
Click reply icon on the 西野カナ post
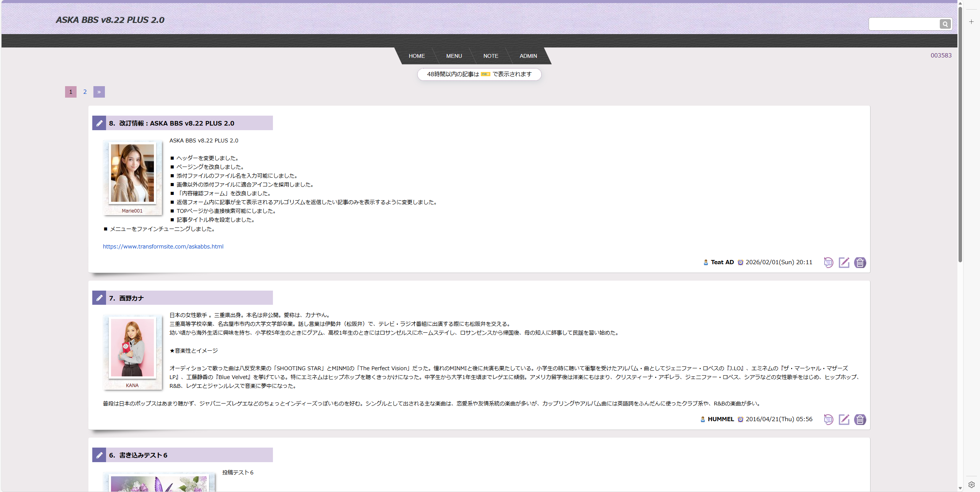click(x=828, y=420)
